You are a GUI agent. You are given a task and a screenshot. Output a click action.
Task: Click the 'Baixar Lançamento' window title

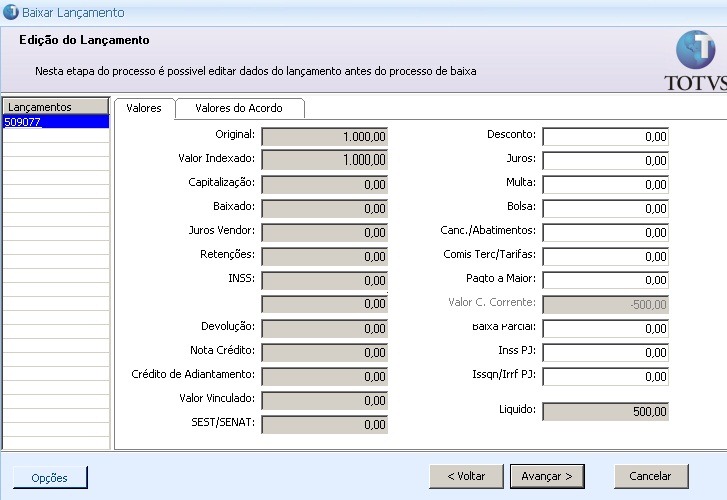(x=73, y=13)
